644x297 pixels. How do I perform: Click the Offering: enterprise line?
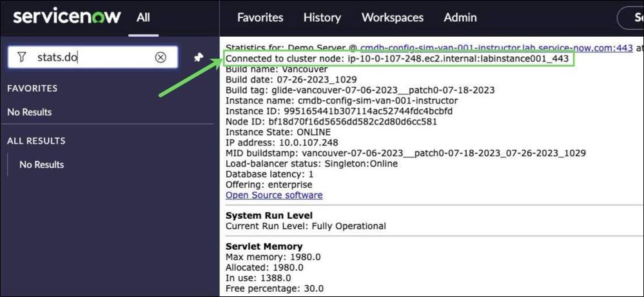(269, 185)
